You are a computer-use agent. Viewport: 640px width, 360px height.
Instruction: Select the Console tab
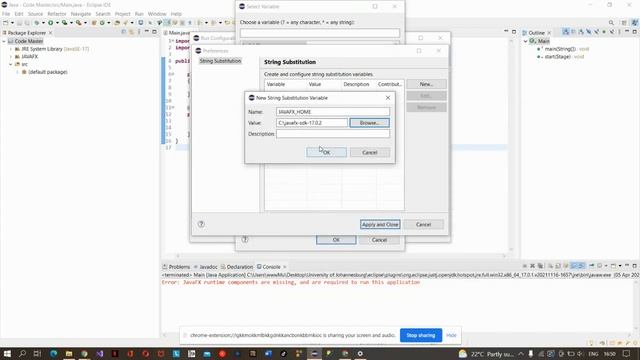(269, 267)
